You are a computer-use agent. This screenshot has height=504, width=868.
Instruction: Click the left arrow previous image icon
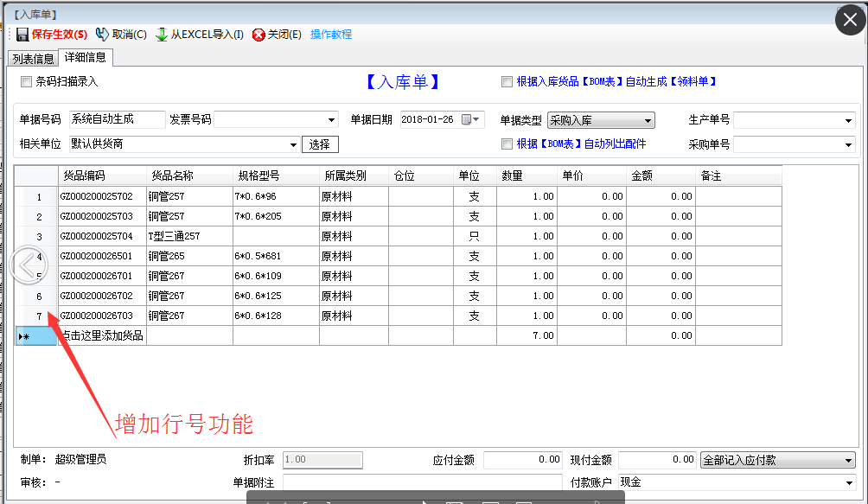click(x=27, y=265)
